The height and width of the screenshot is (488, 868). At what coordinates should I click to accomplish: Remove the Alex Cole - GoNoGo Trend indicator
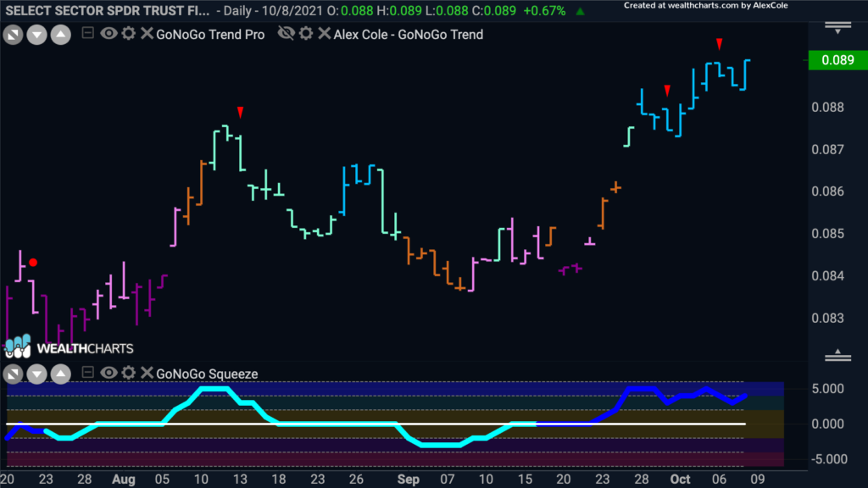coord(325,34)
